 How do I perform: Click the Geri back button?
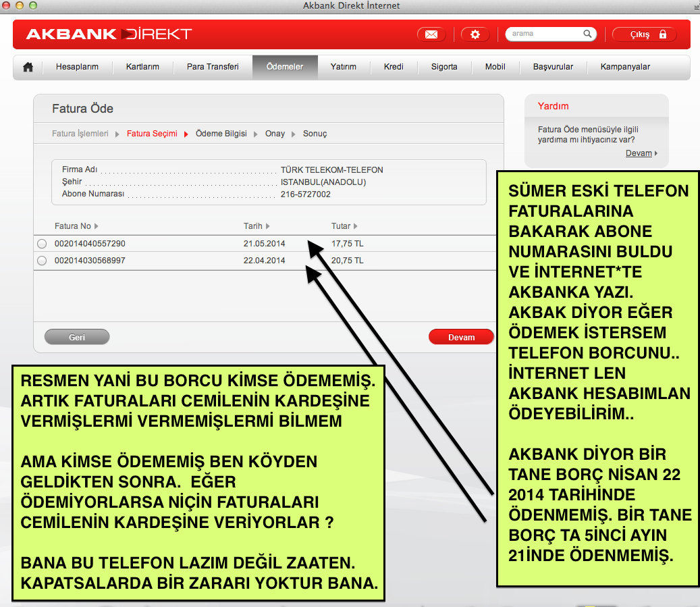[77, 337]
